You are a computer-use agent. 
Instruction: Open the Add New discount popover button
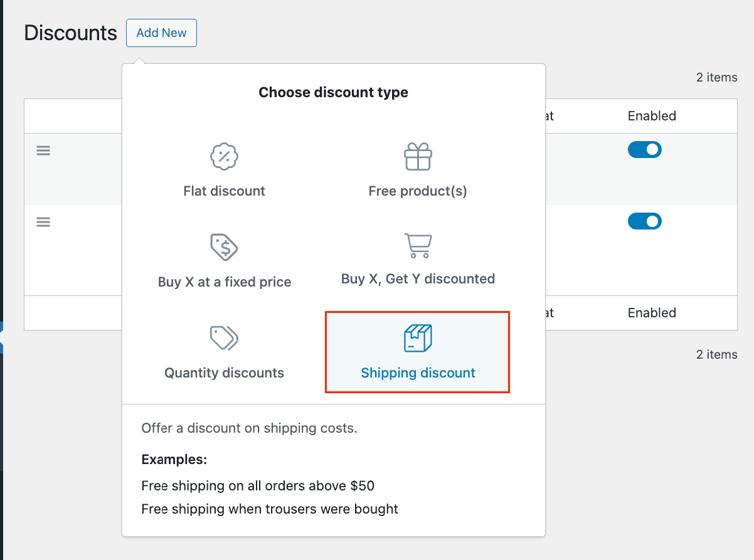pyautogui.click(x=161, y=33)
